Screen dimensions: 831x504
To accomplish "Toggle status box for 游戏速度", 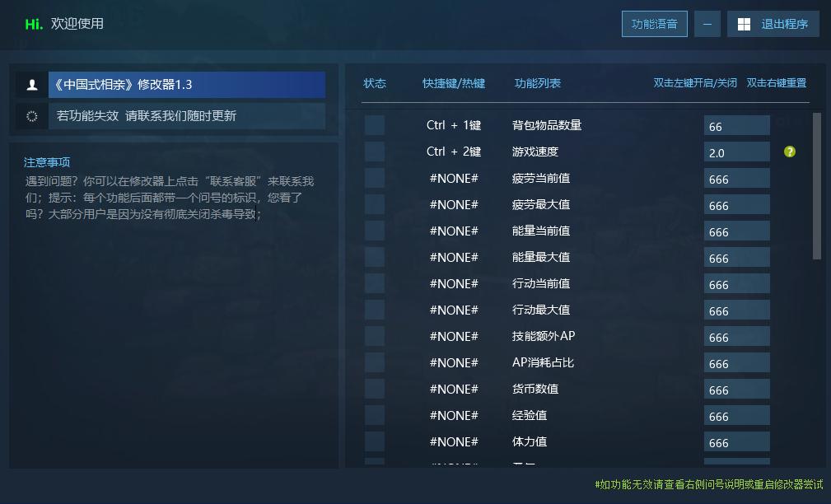I will [x=375, y=152].
